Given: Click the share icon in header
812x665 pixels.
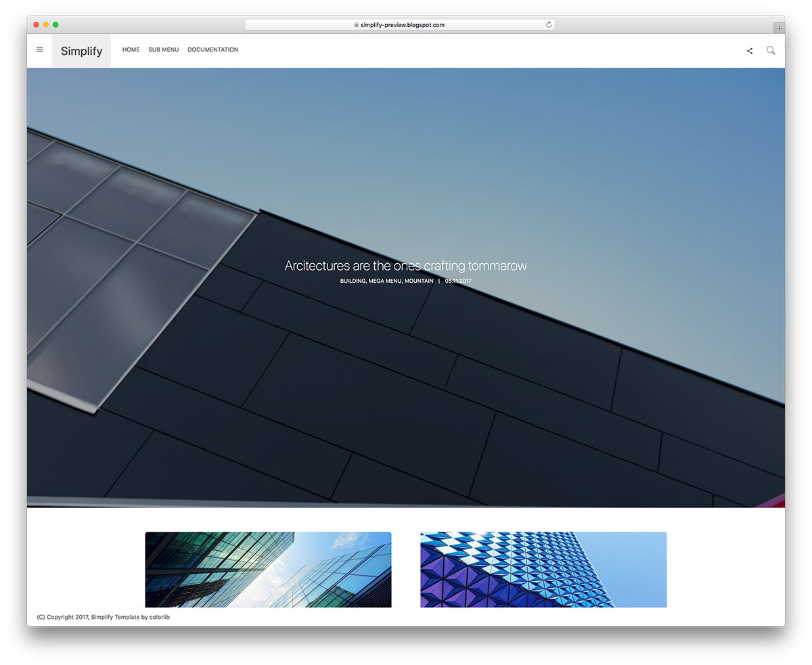Looking at the screenshot, I should tap(750, 51).
